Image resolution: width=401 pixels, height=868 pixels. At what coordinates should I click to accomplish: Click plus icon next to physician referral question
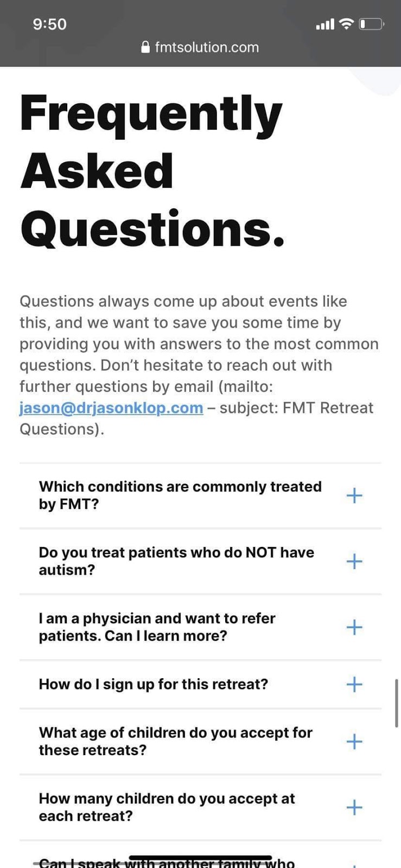(x=354, y=627)
